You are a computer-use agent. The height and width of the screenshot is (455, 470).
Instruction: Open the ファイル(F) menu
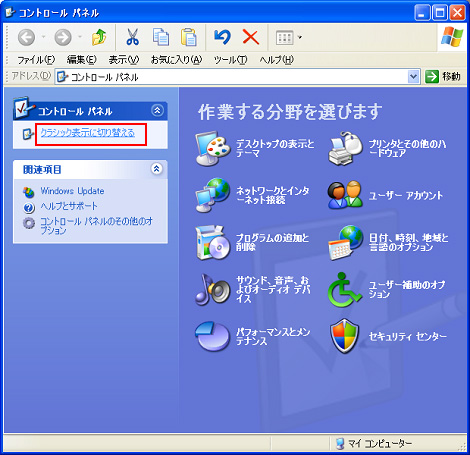tap(36, 60)
